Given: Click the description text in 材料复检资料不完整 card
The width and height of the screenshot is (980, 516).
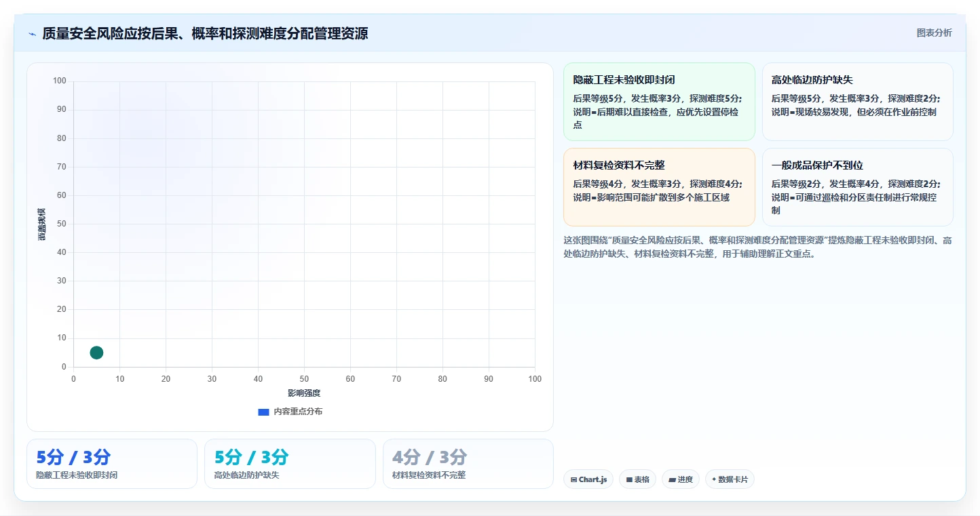Looking at the screenshot, I should (658, 191).
